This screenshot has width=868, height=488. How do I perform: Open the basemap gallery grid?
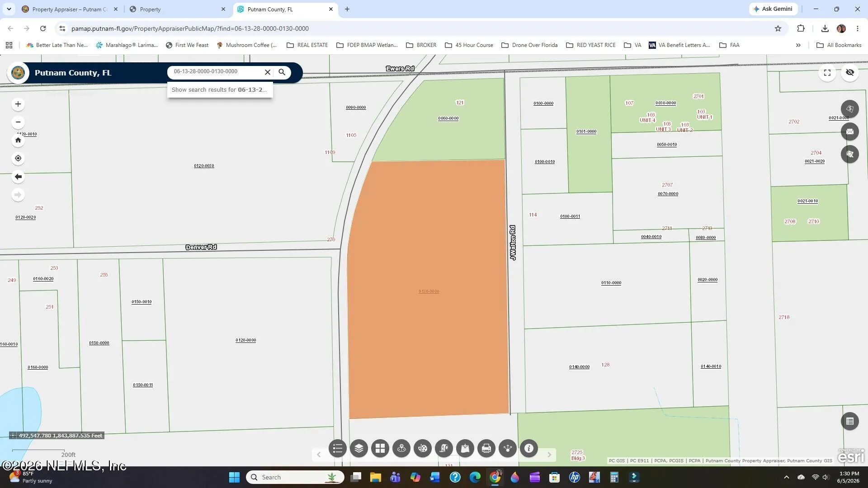(x=380, y=448)
